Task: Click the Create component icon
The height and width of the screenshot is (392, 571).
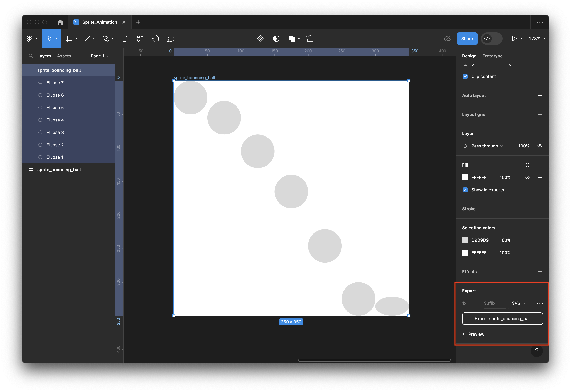Action: pyautogui.click(x=260, y=39)
